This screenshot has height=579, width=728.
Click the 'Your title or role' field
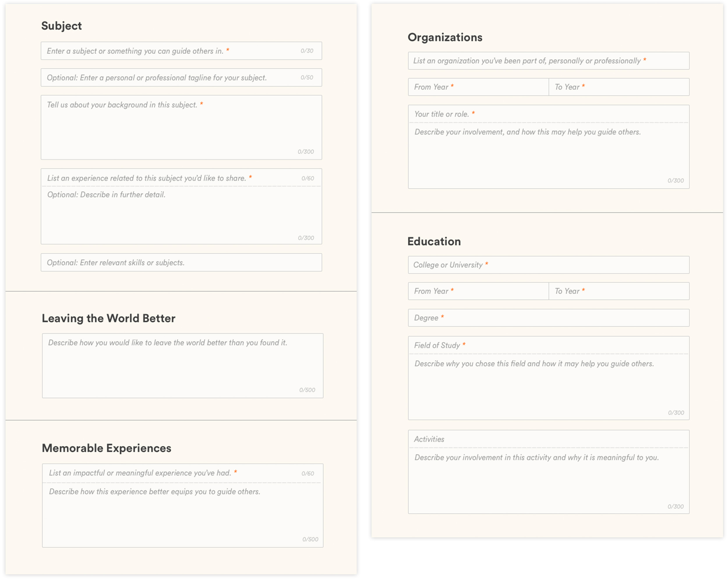pos(548,114)
